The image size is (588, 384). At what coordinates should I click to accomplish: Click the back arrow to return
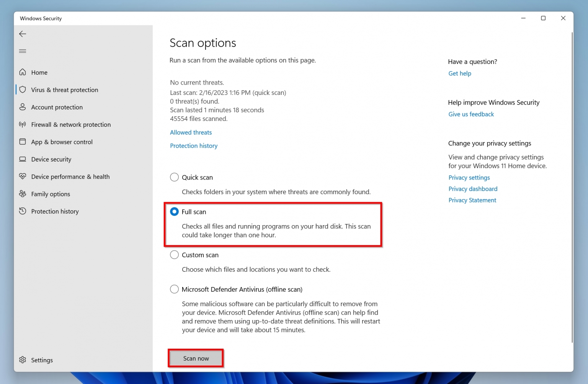coord(22,34)
